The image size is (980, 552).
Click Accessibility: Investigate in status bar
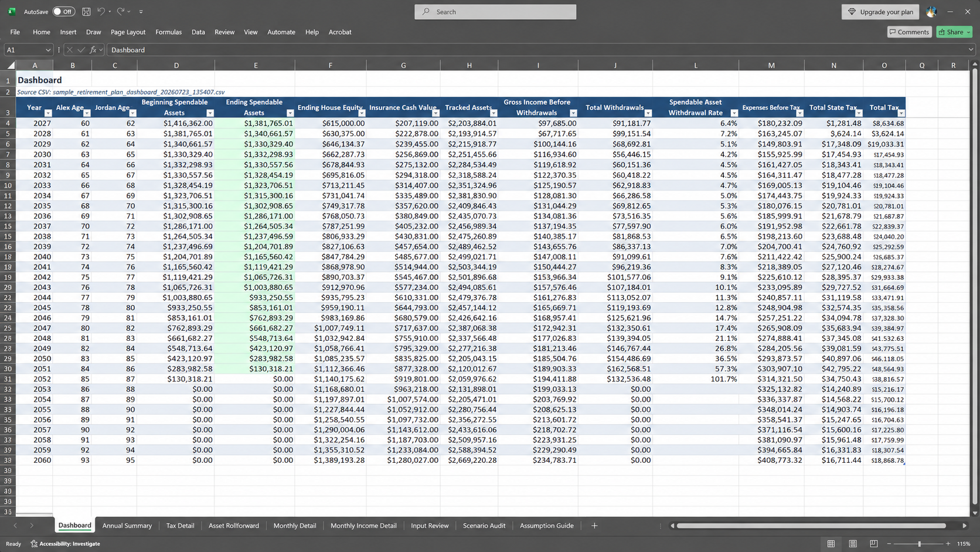click(65, 544)
